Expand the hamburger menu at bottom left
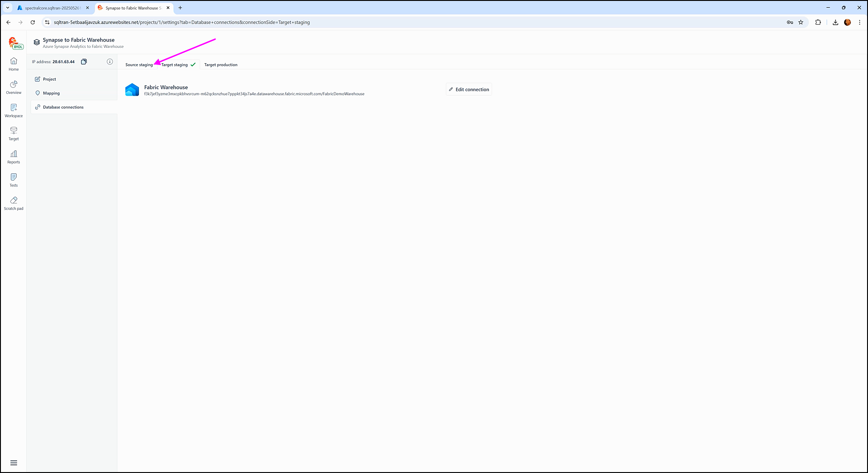The image size is (868, 473). (x=14, y=463)
